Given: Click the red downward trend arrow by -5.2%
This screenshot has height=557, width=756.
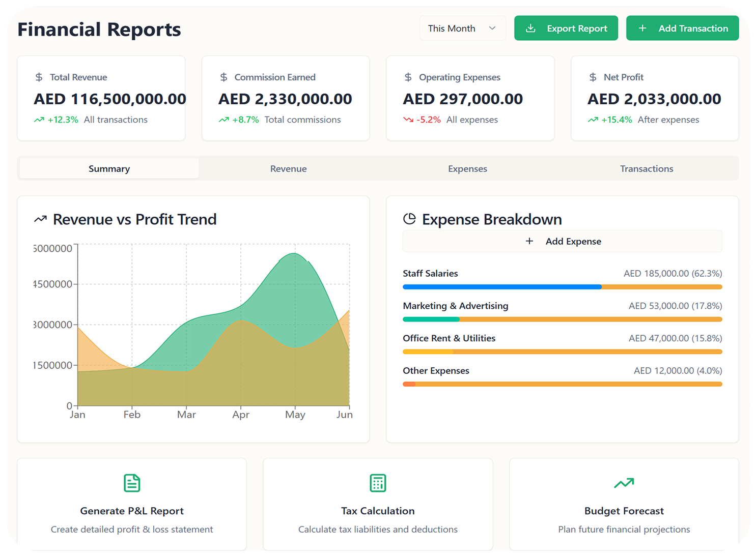Looking at the screenshot, I should pos(408,120).
